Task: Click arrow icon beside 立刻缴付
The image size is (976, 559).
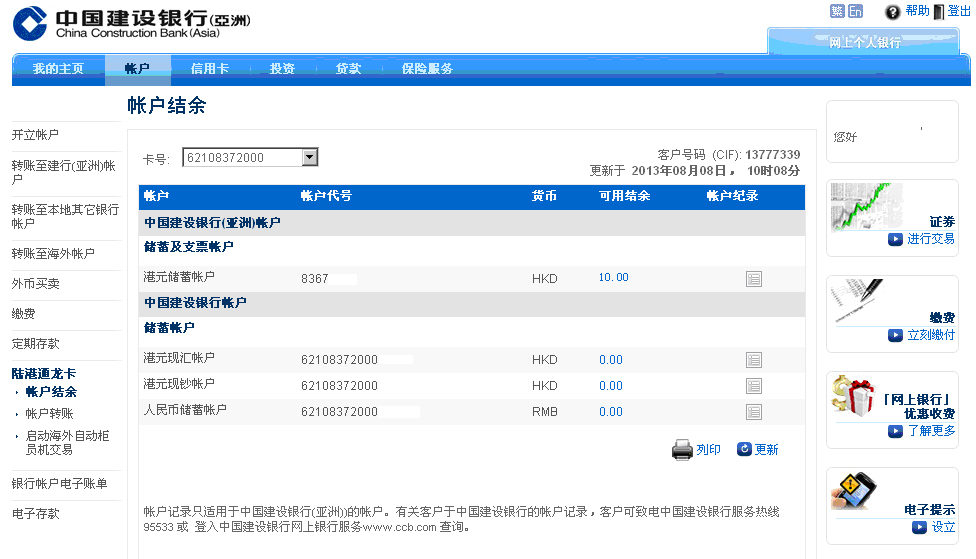Action: tap(895, 336)
